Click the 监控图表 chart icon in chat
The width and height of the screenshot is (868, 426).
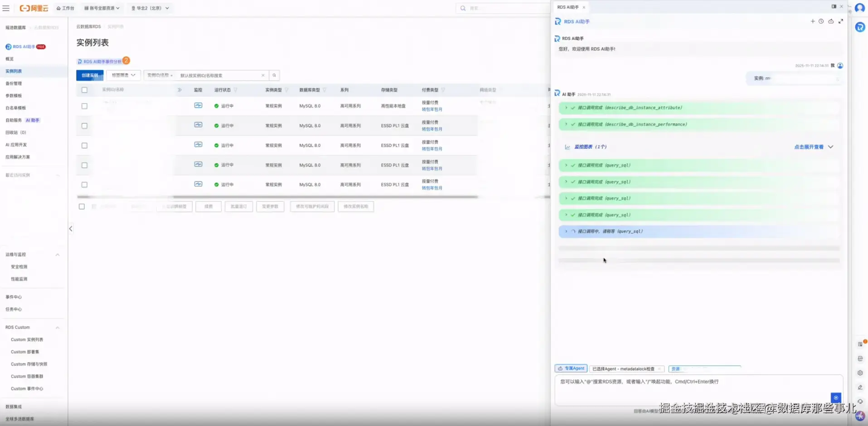click(567, 147)
